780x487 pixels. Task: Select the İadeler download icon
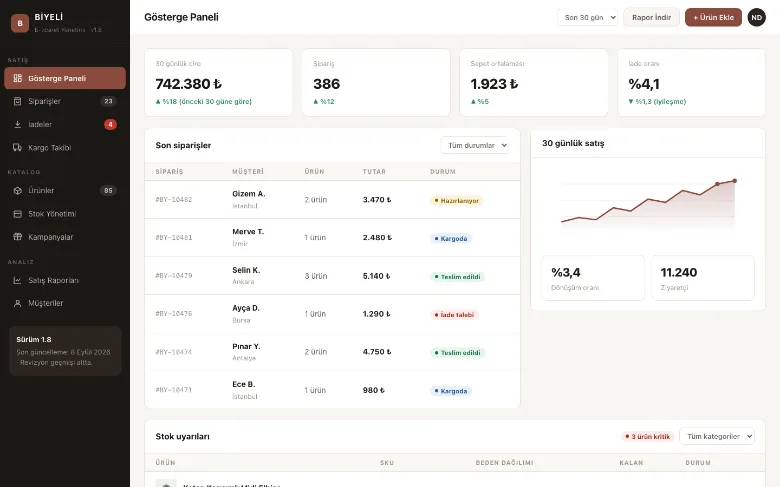(x=17, y=124)
